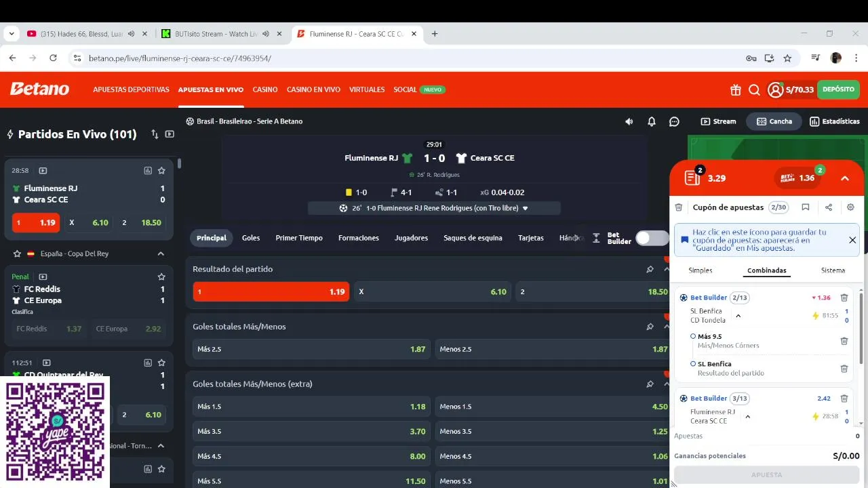
Task: Open bet coupon settings gear
Action: [851, 207]
